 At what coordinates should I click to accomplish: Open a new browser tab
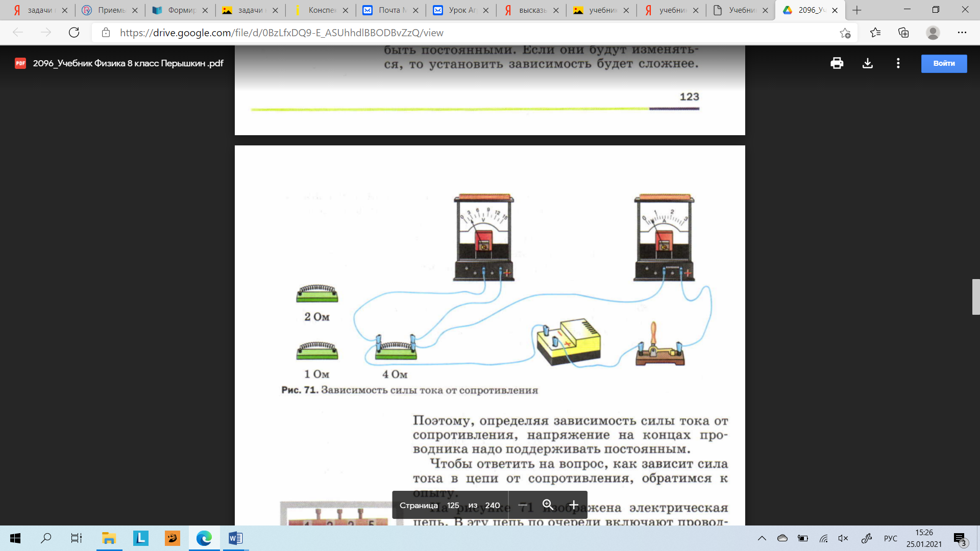(x=857, y=10)
